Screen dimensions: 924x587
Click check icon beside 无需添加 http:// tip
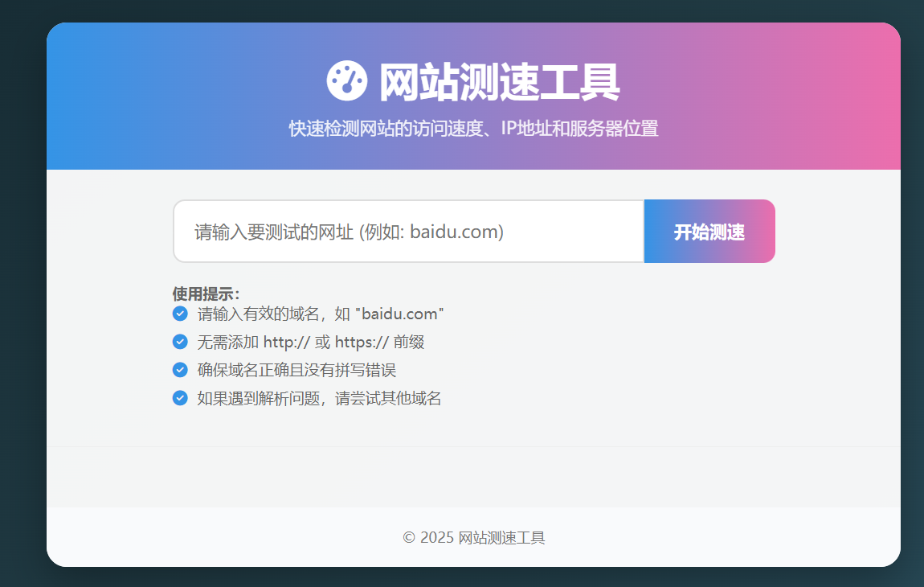(x=180, y=342)
